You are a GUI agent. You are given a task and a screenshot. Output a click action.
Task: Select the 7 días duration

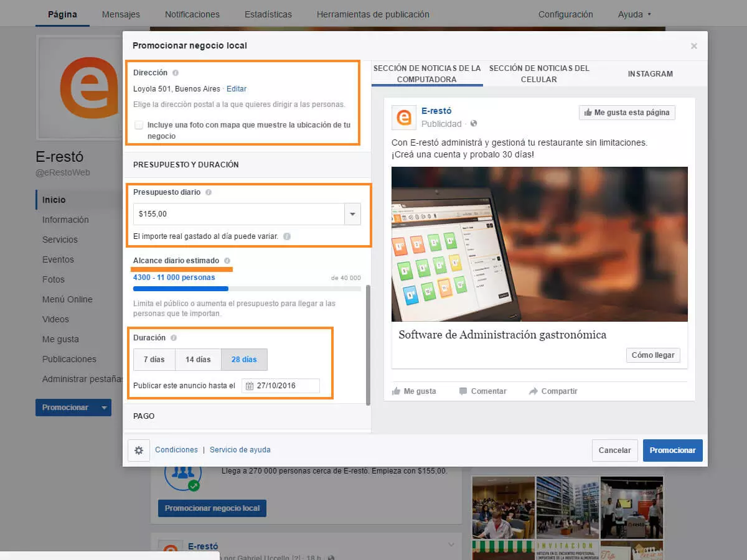click(154, 360)
